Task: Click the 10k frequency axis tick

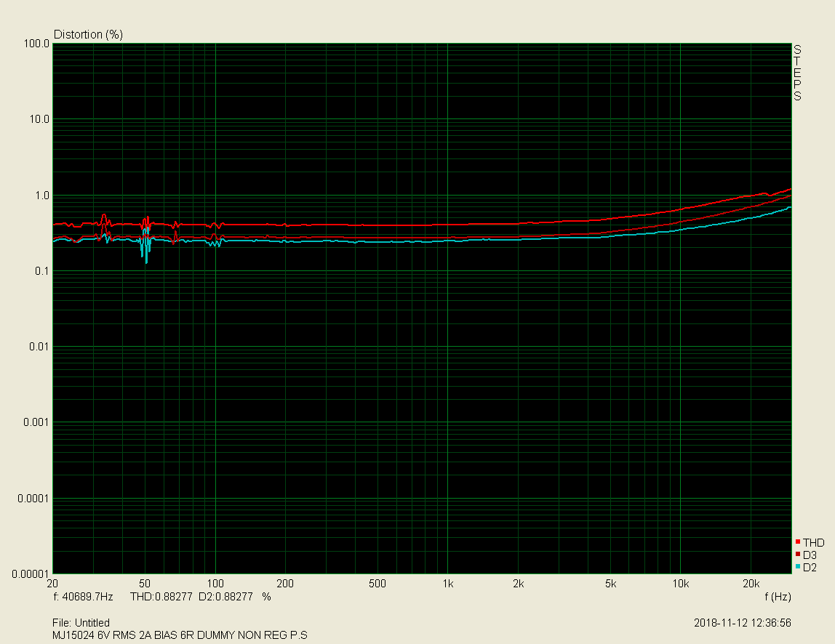Action: pyautogui.click(x=681, y=584)
